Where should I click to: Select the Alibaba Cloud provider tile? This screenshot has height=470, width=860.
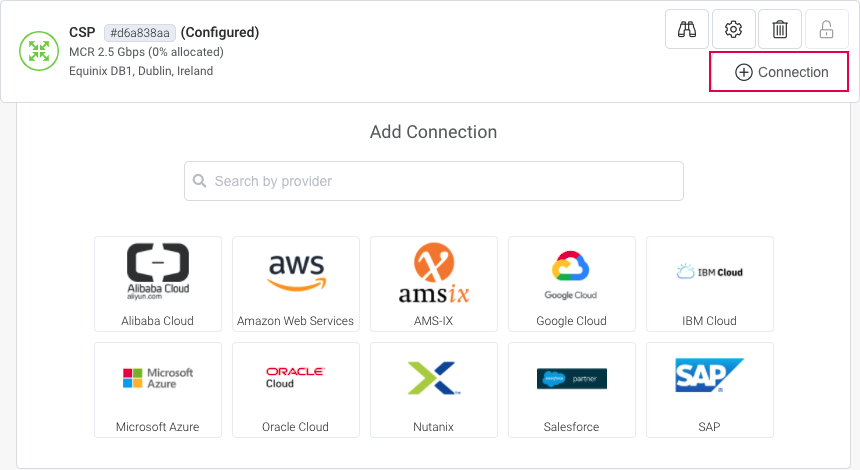click(158, 284)
